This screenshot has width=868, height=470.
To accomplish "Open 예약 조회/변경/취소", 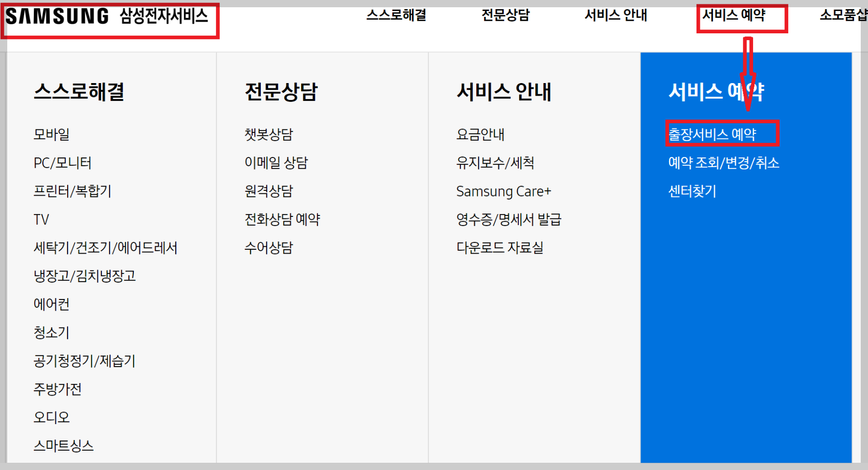I will [x=725, y=163].
